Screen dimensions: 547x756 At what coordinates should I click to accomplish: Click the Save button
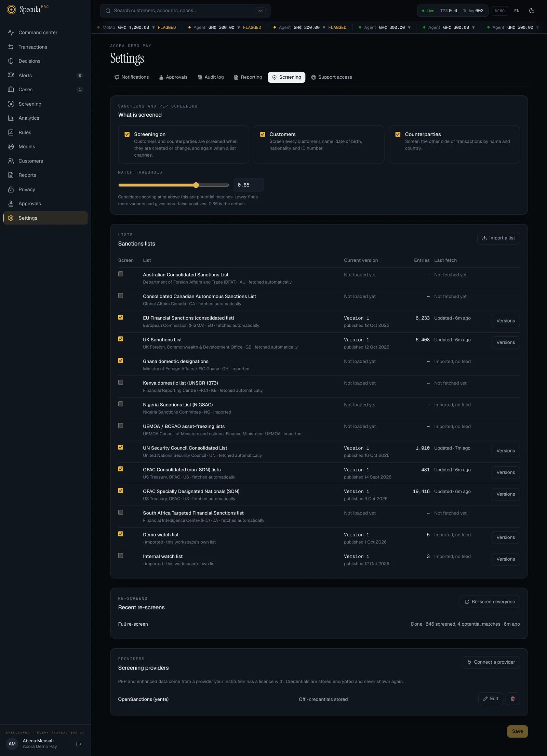coord(517,731)
